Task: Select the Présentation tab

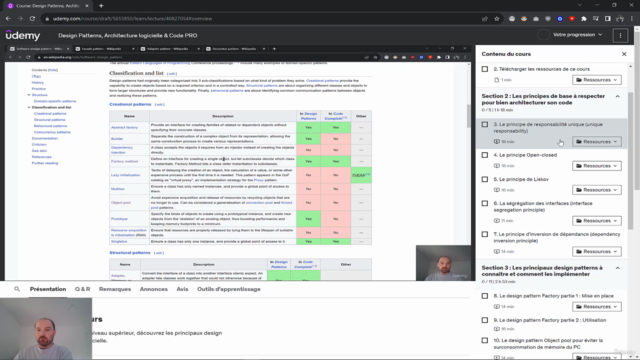Action: (x=48, y=289)
